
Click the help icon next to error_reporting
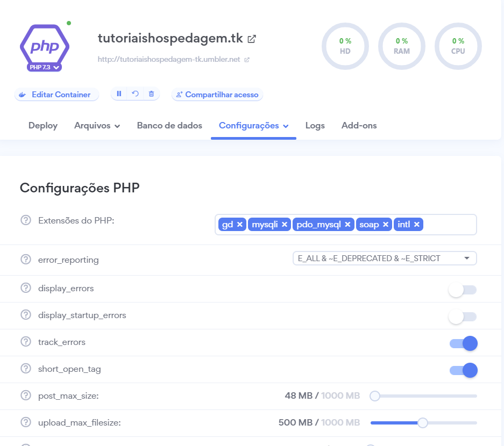click(x=25, y=259)
